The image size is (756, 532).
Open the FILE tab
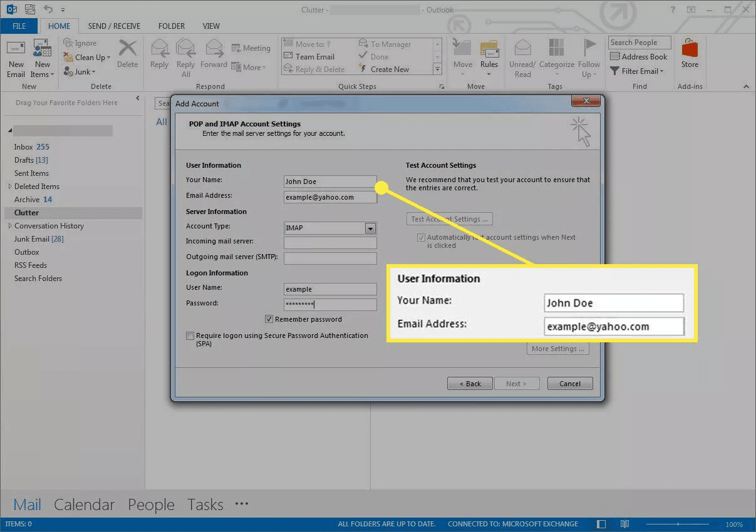tap(19, 26)
